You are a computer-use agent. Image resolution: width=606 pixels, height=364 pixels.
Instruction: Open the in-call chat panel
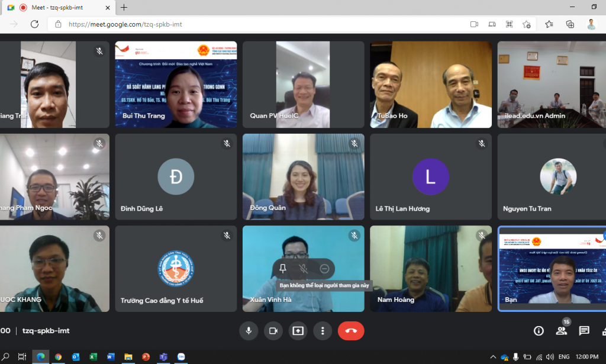point(584,331)
